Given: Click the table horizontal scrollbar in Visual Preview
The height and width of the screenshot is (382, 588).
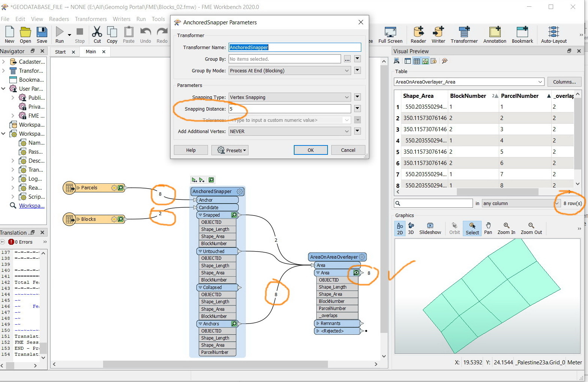Looking at the screenshot, I should pos(497,192).
